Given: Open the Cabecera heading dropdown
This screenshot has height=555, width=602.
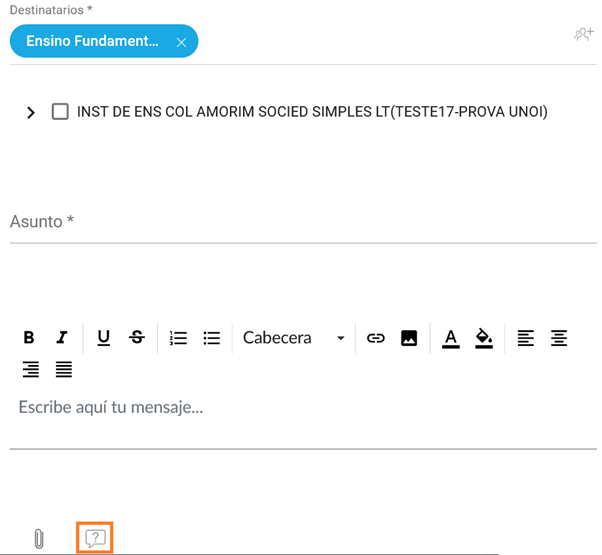Looking at the screenshot, I should coord(293,338).
